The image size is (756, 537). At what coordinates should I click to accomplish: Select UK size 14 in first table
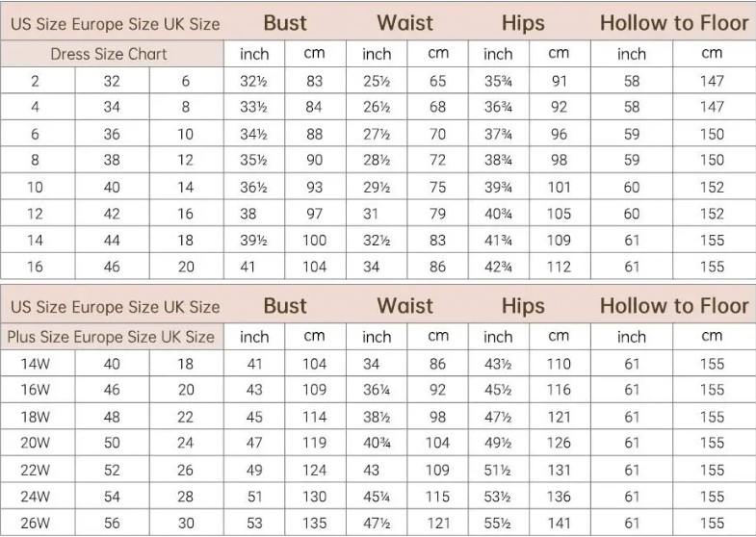coord(186,187)
